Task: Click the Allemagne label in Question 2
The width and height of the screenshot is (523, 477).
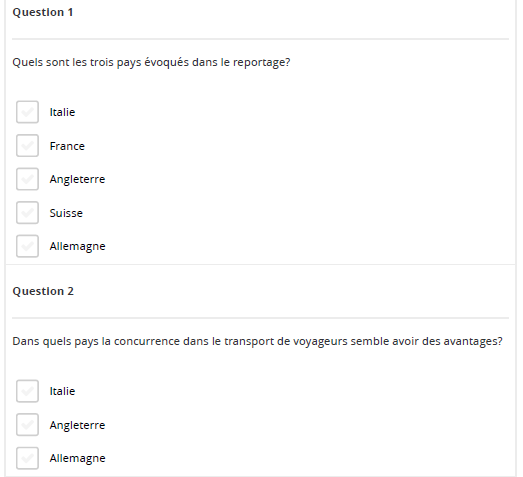Action: point(77,459)
